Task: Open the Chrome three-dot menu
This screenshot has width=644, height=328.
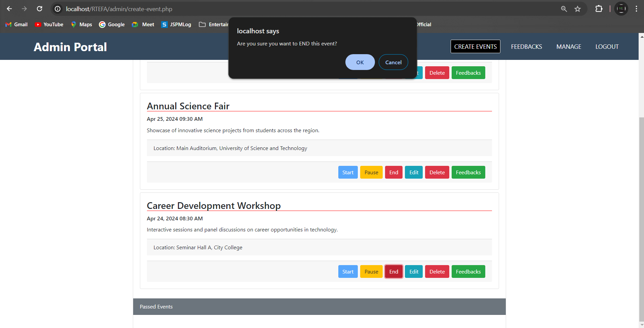Action: tap(636, 9)
